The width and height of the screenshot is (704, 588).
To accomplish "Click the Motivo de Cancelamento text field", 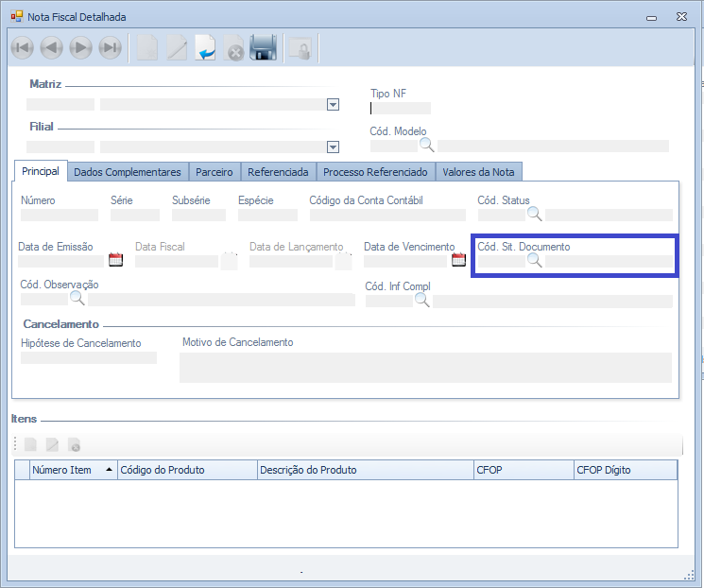I will [x=425, y=367].
